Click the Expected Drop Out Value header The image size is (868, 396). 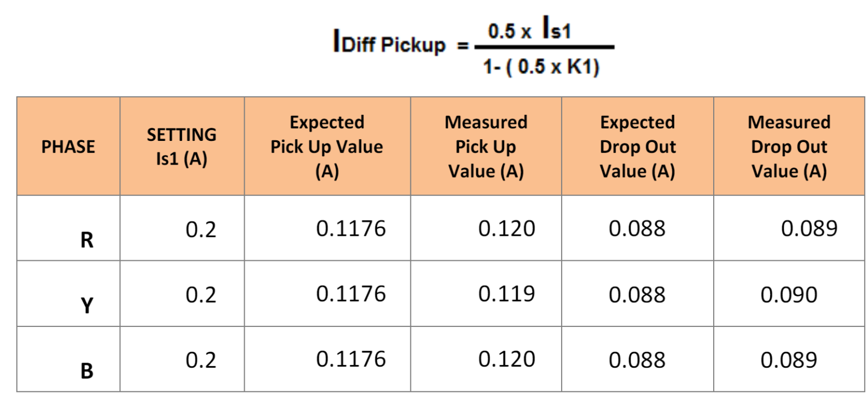coord(637,147)
